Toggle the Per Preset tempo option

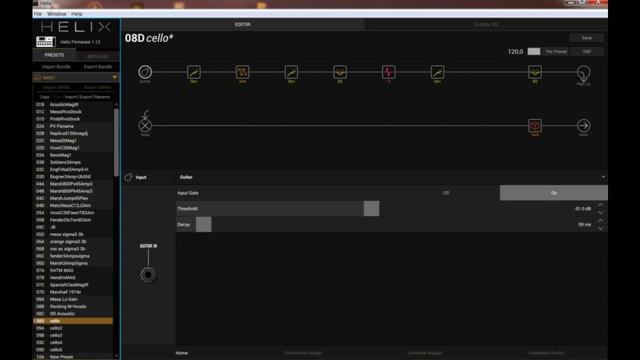tap(556, 51)
